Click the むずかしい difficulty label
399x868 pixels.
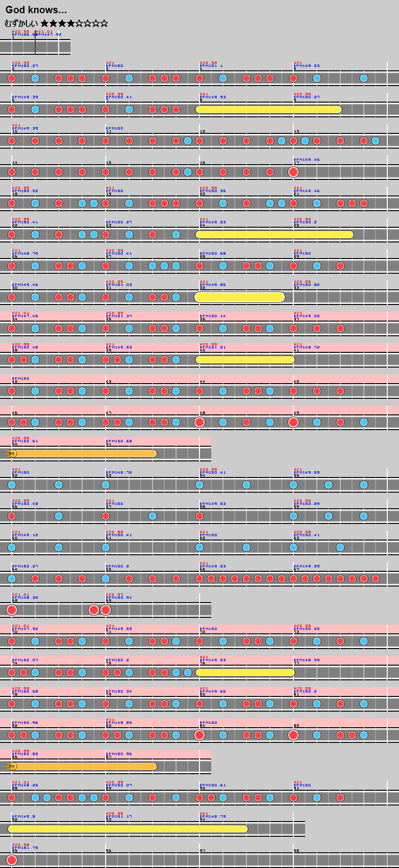click(x=21, y=23)
